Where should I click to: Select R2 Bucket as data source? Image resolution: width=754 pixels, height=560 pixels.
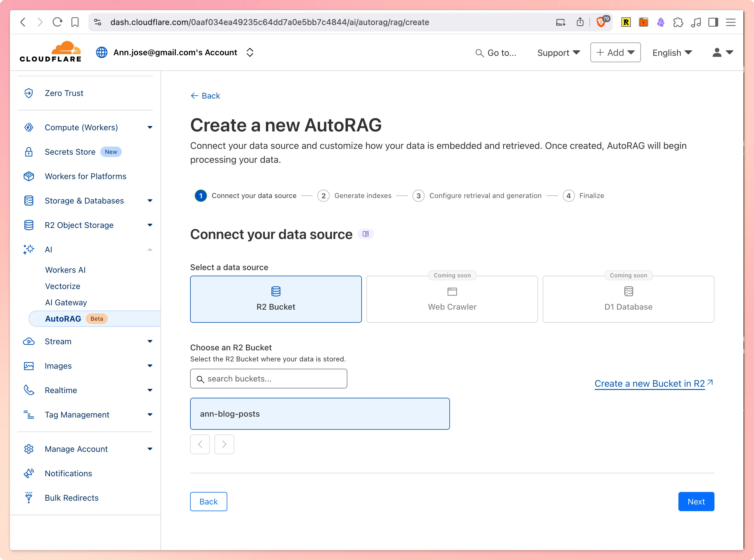(276, 299)
